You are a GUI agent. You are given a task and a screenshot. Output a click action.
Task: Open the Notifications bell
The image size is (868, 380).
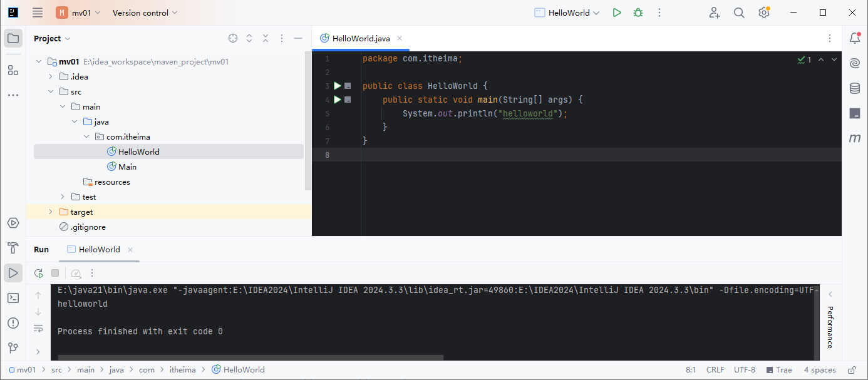(x=855, y=38)
